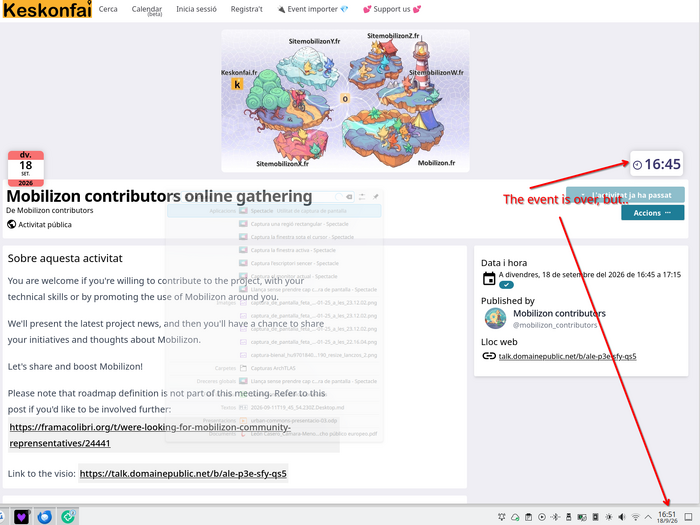Open the Cerca search menu item
The width and height of the screenshot is (700, 525).
click(x=108, y=9)
